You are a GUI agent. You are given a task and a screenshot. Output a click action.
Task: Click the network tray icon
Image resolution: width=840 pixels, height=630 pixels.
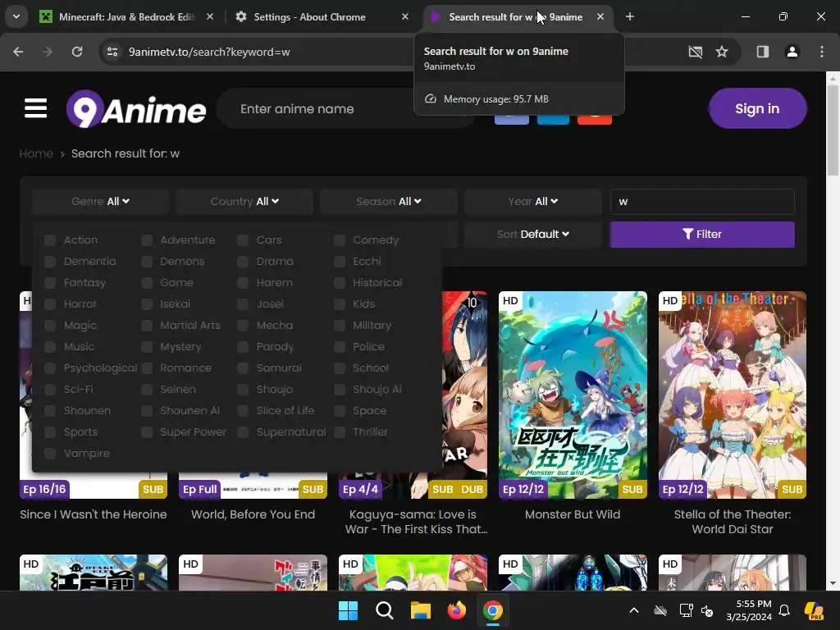click(686, 610)
